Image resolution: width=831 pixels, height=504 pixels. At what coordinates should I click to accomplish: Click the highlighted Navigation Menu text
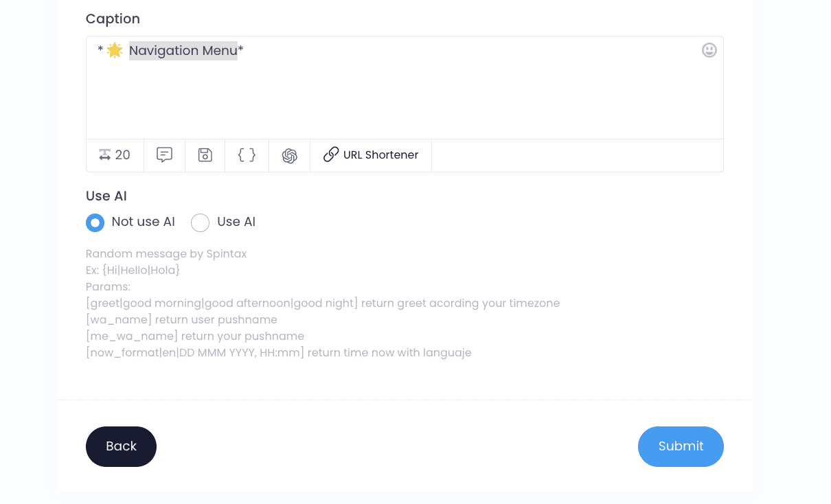(x=183, y=51)
